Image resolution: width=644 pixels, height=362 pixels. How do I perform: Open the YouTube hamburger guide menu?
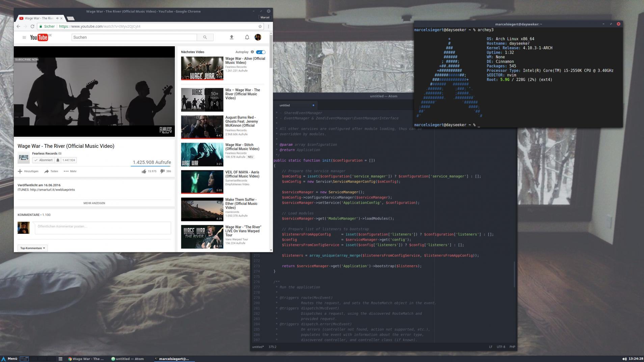tap(24, 37)
